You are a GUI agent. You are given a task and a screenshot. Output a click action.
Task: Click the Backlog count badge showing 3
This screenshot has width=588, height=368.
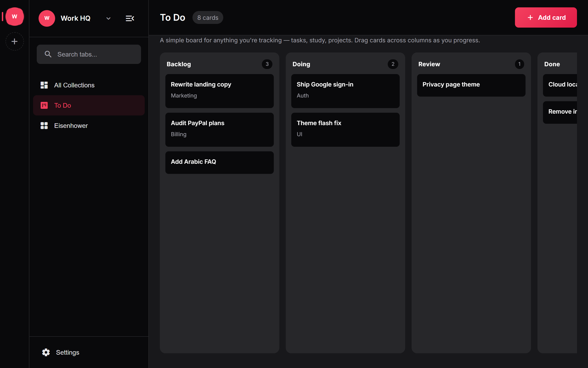point(267,64)
